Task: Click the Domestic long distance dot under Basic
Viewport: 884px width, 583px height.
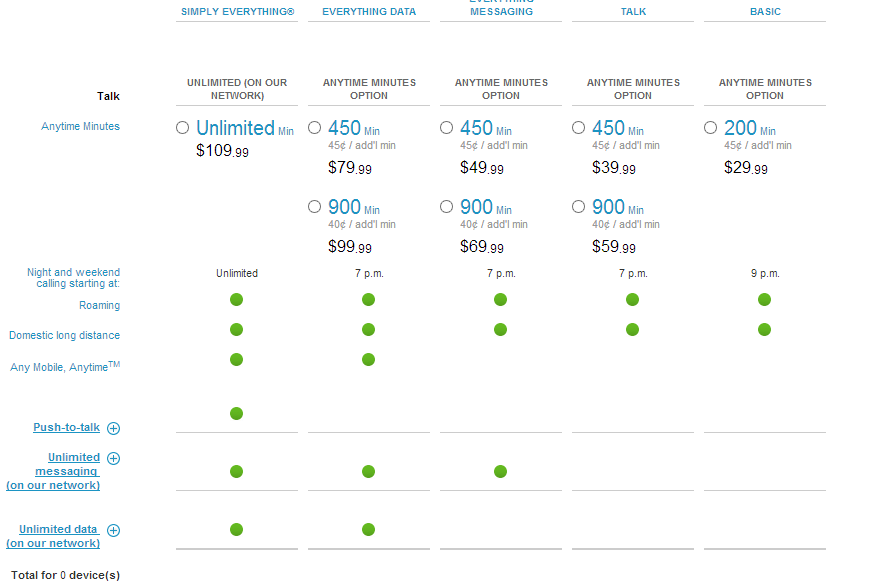Action: (764, 328)
